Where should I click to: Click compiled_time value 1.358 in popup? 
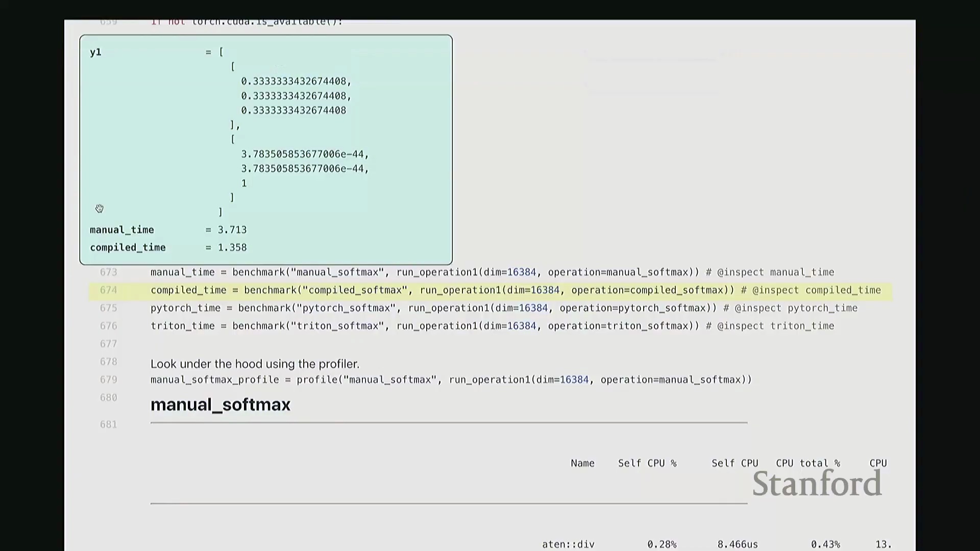point(232,247)
